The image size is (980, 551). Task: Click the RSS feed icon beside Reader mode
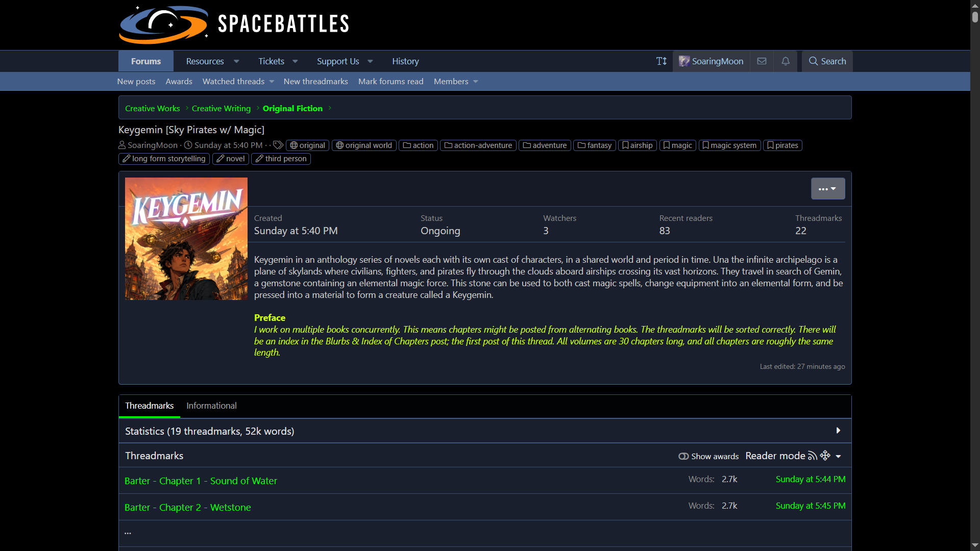pos(813,456)
